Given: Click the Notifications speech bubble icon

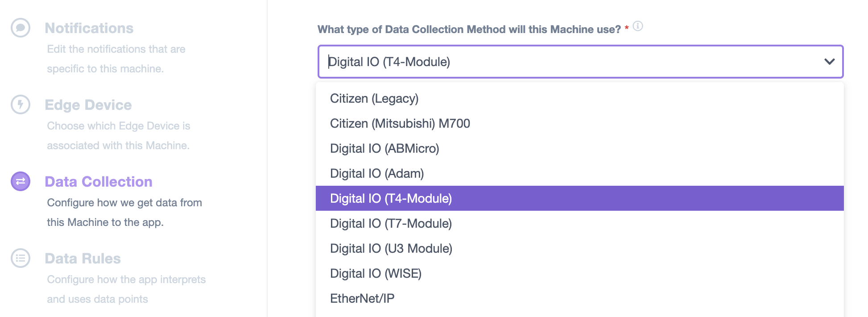Looking at the screenshot, I should [21, 28].
